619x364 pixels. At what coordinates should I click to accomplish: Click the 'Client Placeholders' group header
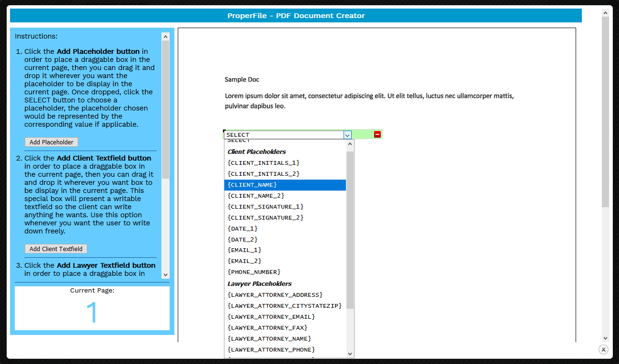point(257,152)
